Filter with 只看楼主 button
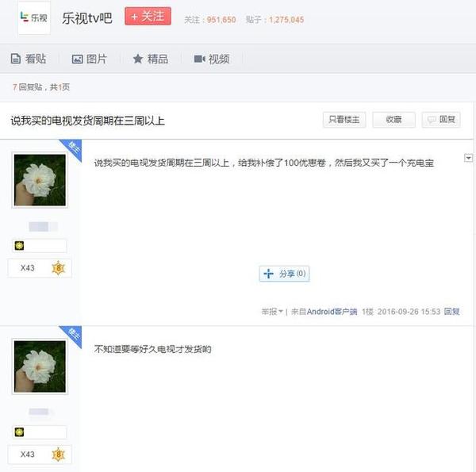 coord(344,120)
